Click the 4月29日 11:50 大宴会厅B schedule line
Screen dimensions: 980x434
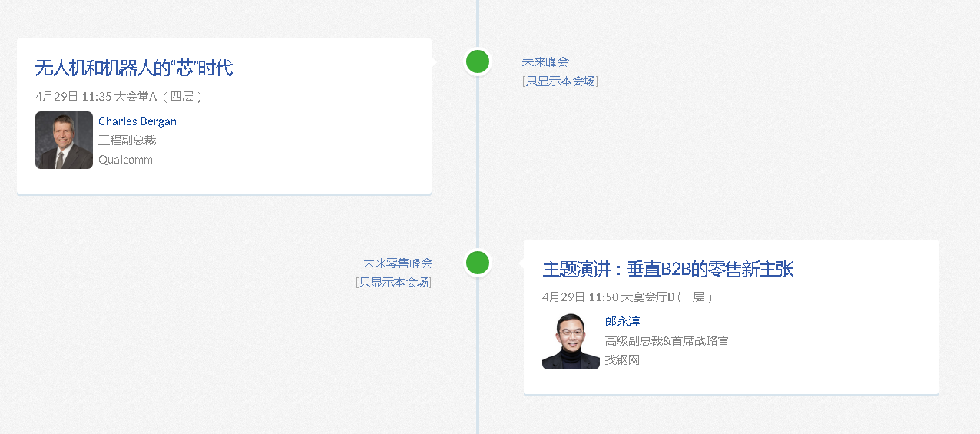pos(627,297)
